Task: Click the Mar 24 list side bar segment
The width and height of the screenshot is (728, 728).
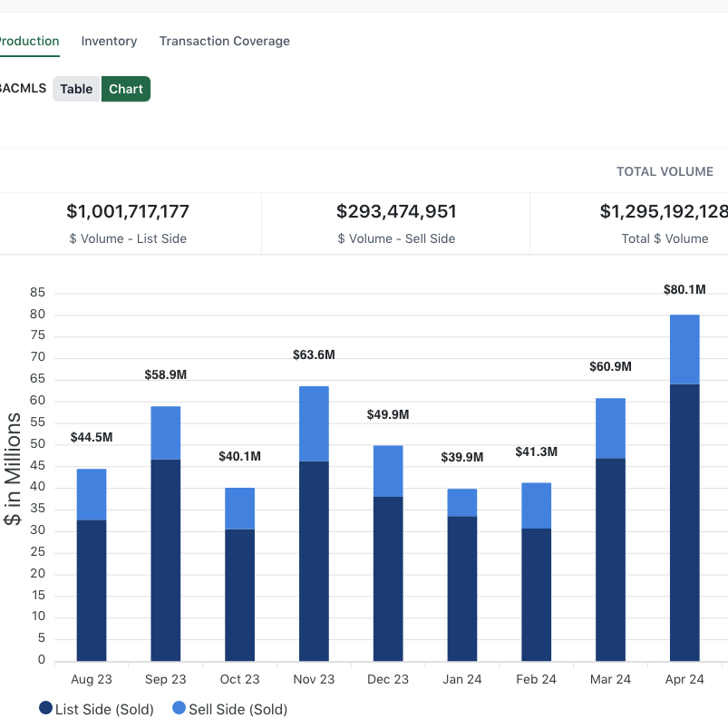Action: 610,559
